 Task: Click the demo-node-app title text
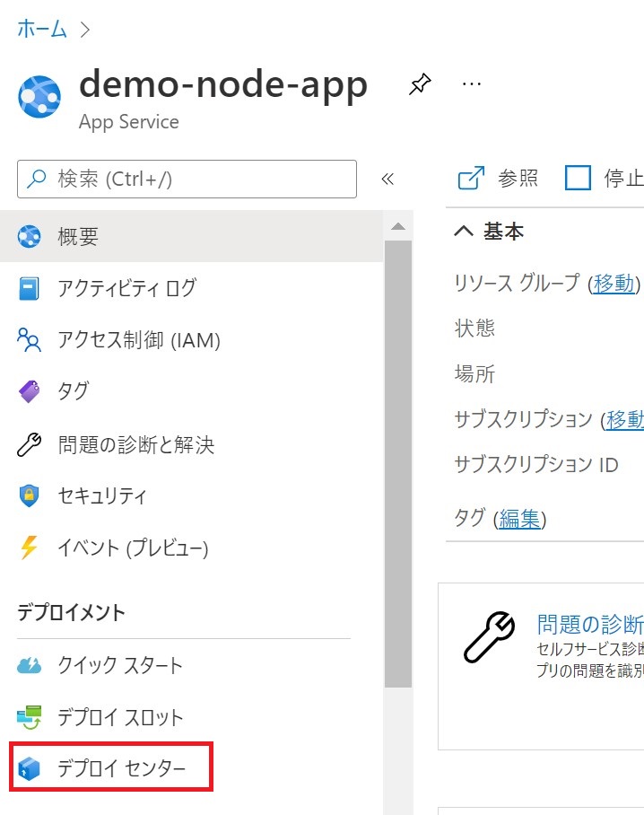point(223,84)
